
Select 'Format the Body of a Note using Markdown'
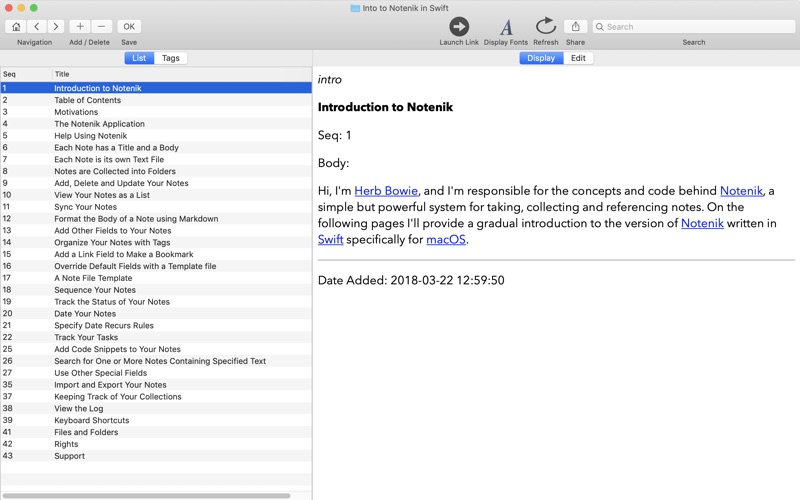tap(156, 219)
